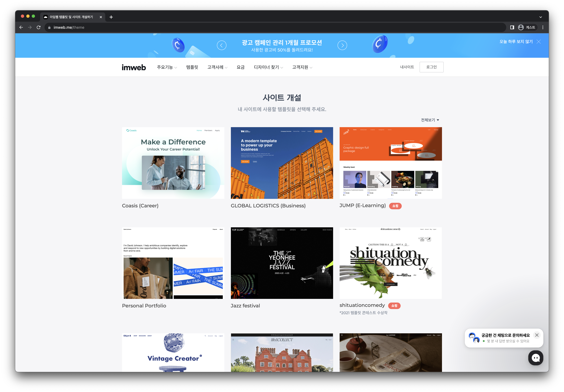This screenshot has height=392, width=564.
Task: Open the 전체보기 category filter dropdown
Action: coord(430,120)
